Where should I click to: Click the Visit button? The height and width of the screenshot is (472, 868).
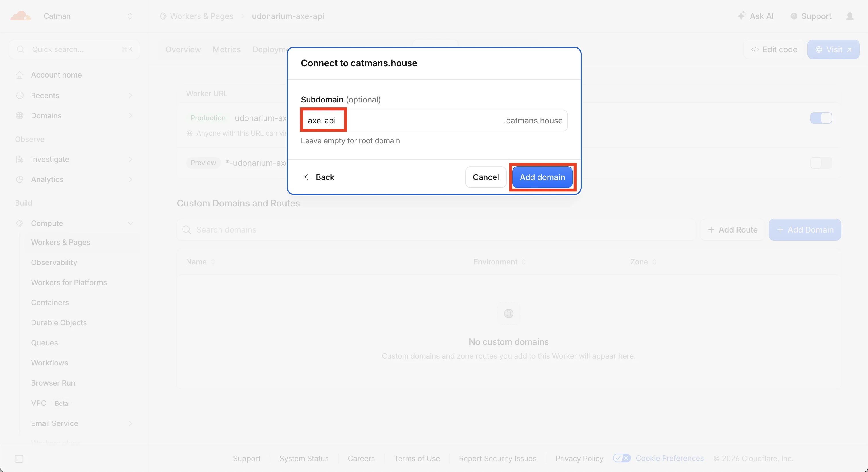click(x=833, y=49)
